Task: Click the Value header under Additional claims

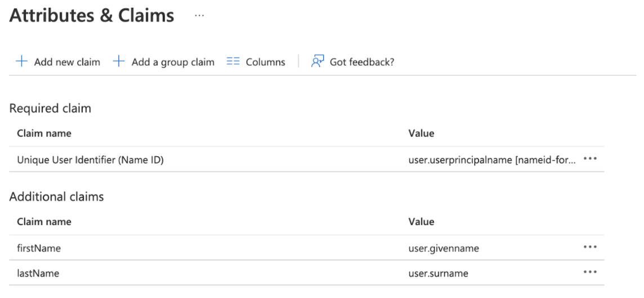Action: click(x=421, y=222)
